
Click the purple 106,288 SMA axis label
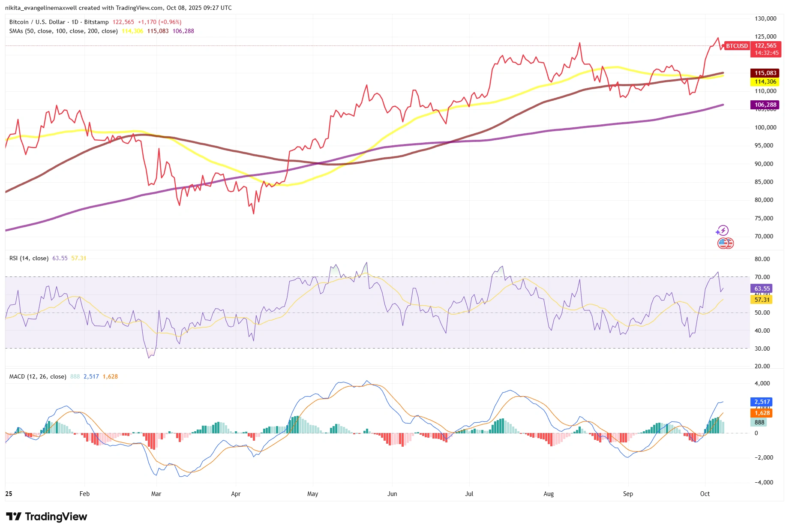point(765,105)
